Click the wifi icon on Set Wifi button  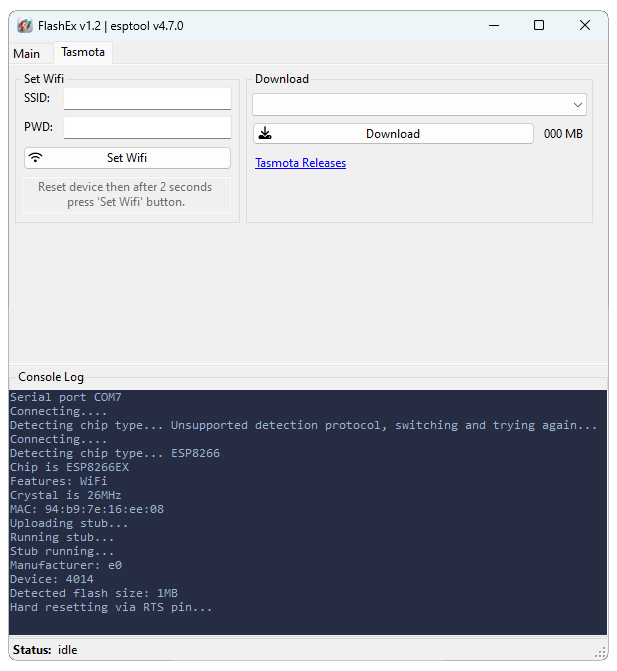[x=36, y=157]
